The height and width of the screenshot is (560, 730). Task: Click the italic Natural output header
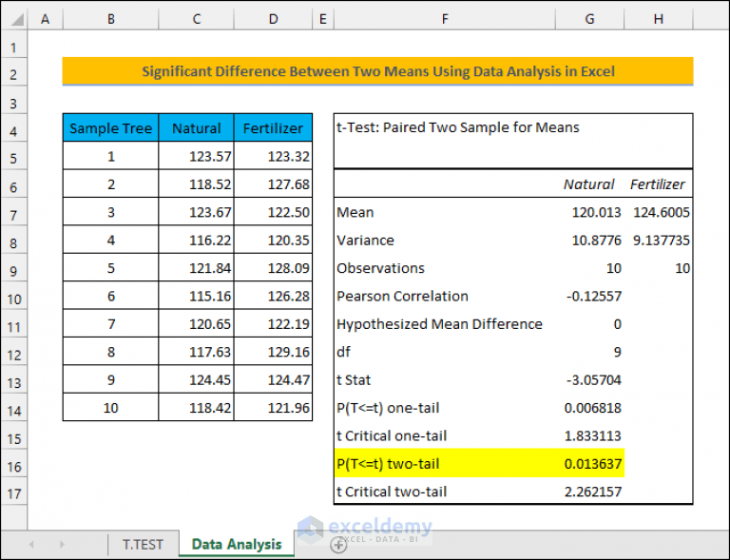589,183
